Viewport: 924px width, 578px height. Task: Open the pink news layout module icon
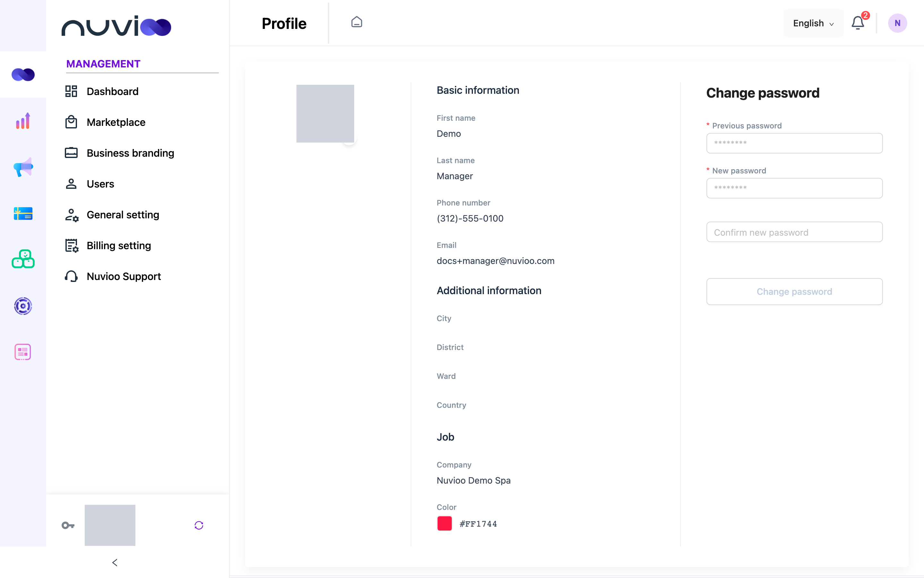[23, 352]
